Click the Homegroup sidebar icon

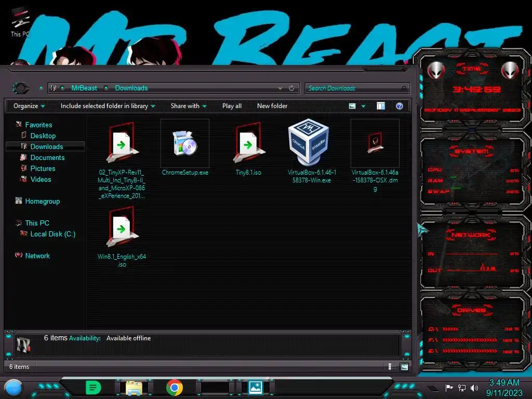19,201
